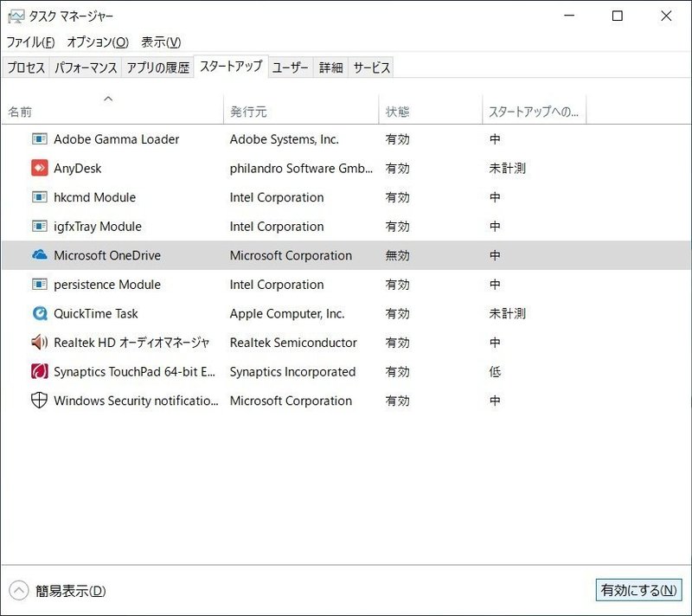Click the Task Manager title bar icon
Viewport: 692px width, 616px height.
pyautogui.click(x=16, y=16)
